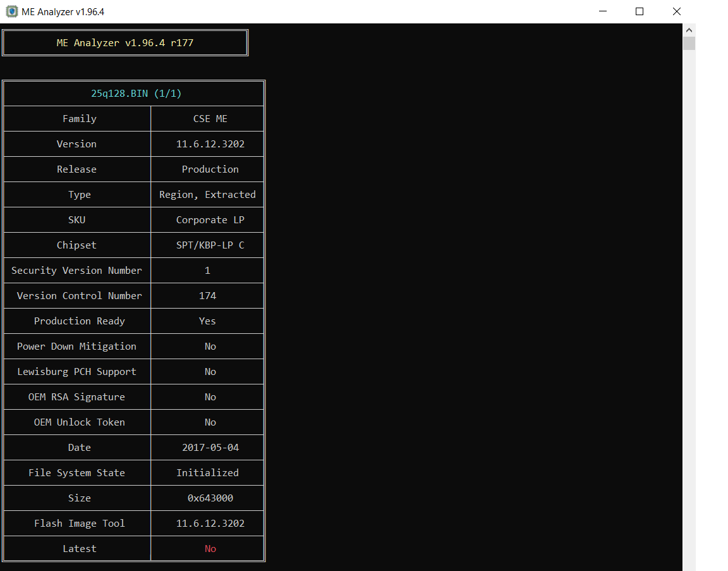Click the ME Analyzer v1.96.4 r177 header
Viewport: 728px width, 571px height.
click(125, 43)
